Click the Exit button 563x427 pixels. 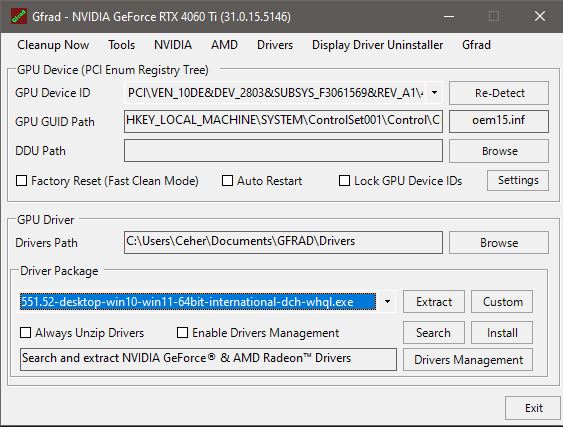[533, 408]
